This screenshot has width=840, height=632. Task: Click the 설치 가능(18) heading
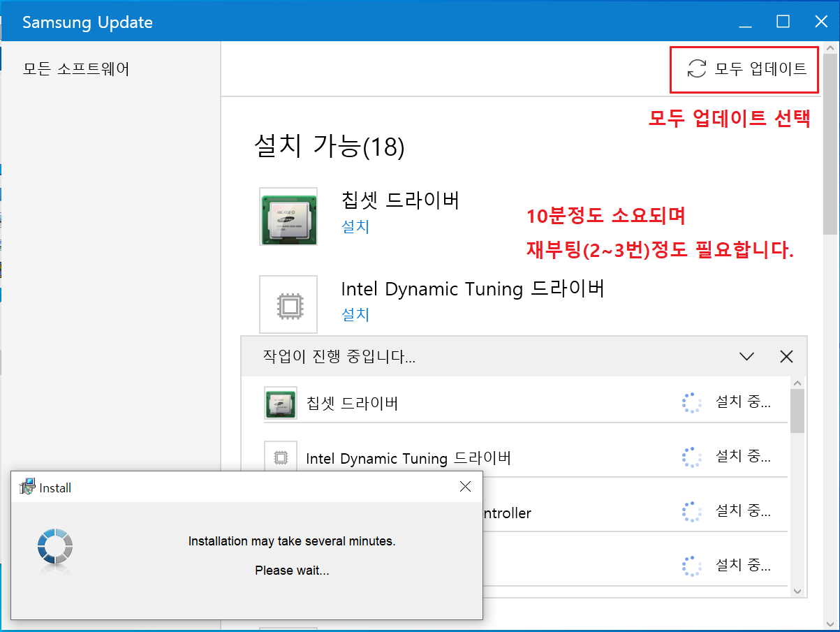[330, 147]
